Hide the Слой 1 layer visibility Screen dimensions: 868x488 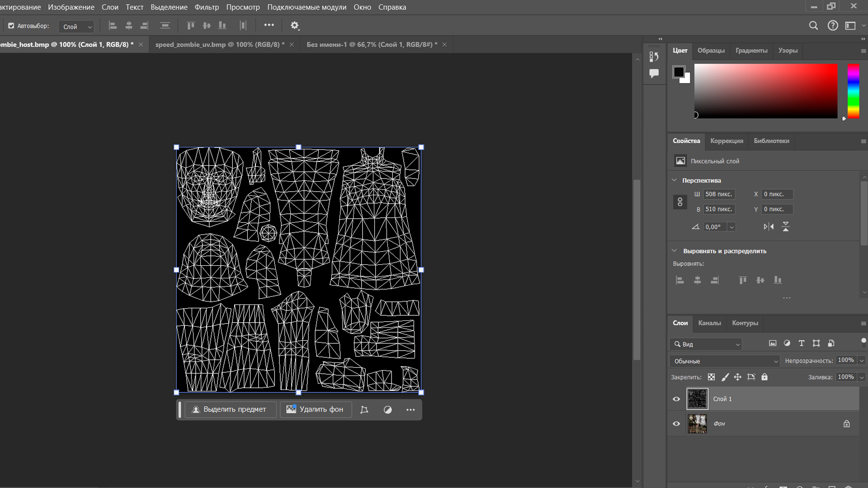[x=676, y=399]
